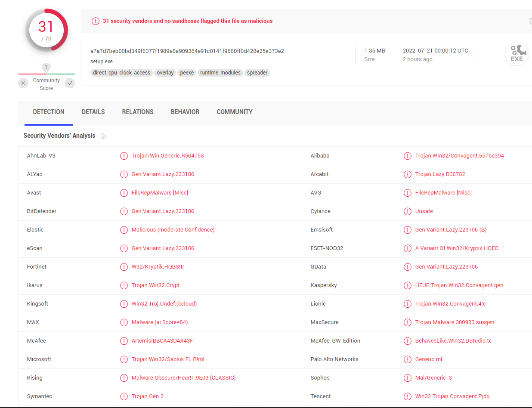Click Malicious (moderate Confidence) Elastic result
The image size is (532, 408).
(173, 230)
